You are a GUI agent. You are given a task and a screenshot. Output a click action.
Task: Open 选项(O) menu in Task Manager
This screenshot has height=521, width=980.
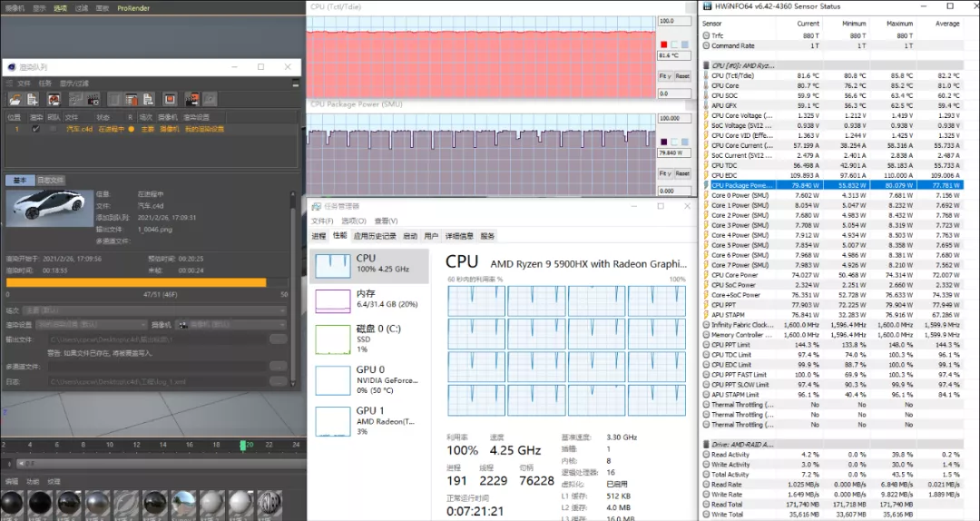354,221
